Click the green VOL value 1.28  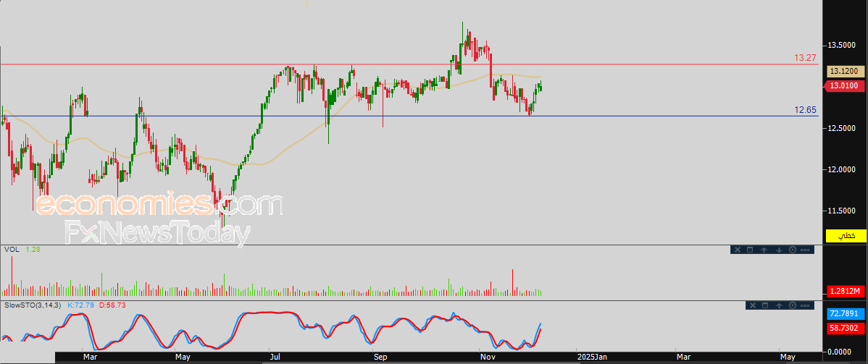[x=33, y=250]
